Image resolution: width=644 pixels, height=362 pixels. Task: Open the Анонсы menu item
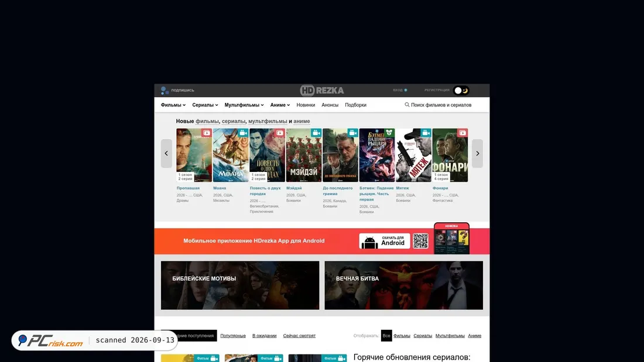click(x=330, y=105)
